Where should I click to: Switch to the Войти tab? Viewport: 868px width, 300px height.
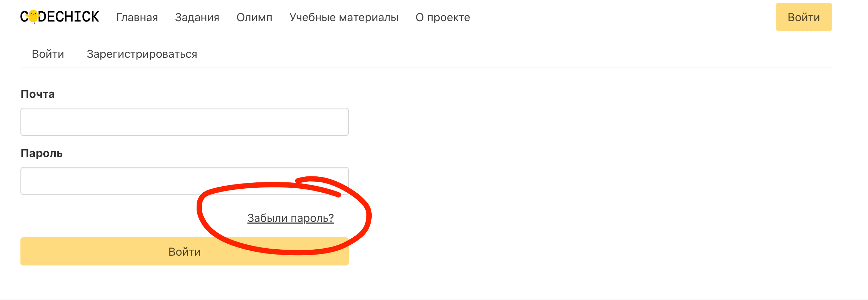pyautogui.click(x=48, y=54)
